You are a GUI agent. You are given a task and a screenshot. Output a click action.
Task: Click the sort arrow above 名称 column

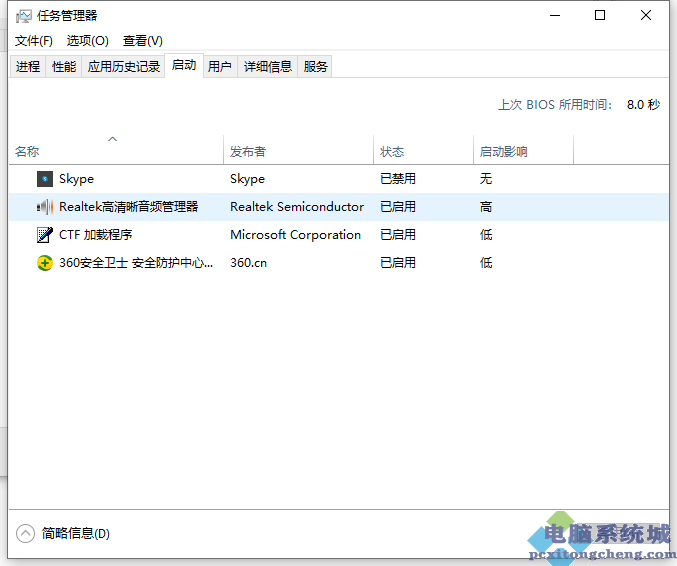point(113,139)
